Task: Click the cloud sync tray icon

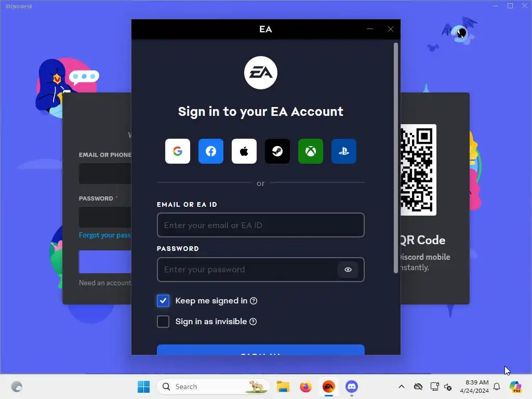Action: click(418, 387)
